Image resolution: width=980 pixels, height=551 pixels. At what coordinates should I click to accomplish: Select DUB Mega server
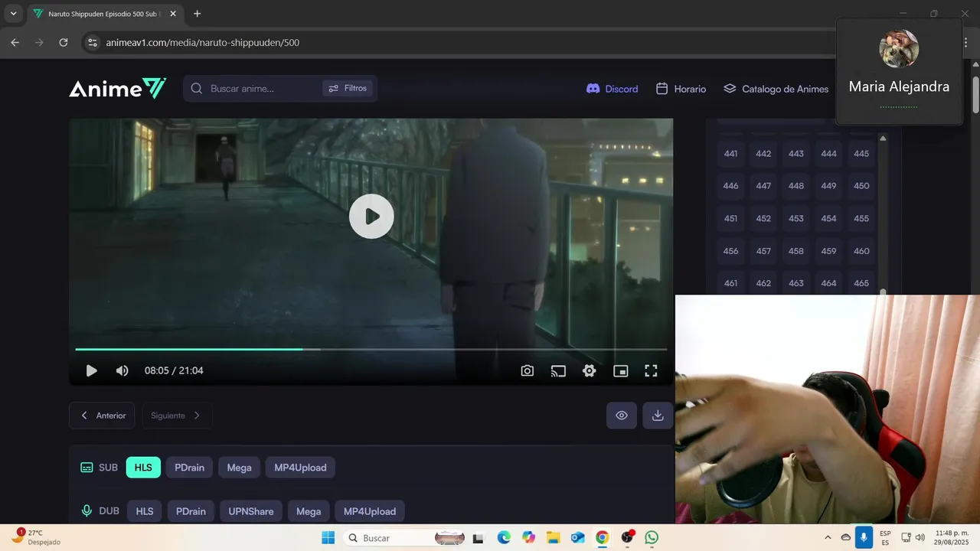(x=309, y=511)
